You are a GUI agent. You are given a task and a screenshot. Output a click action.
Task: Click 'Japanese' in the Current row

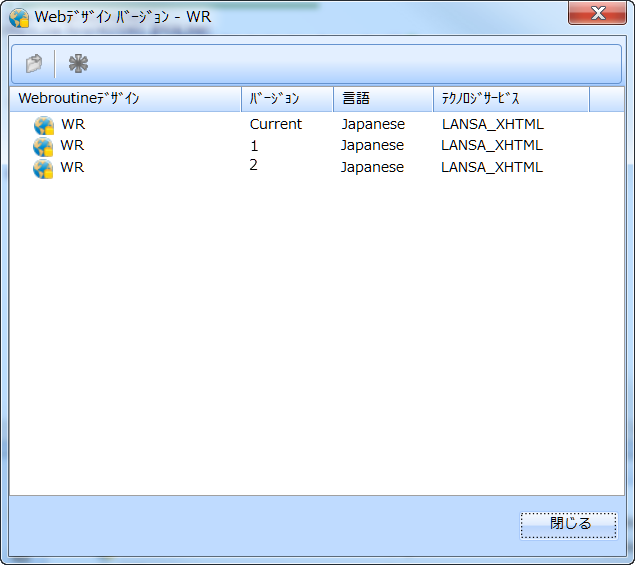point(373,124)
